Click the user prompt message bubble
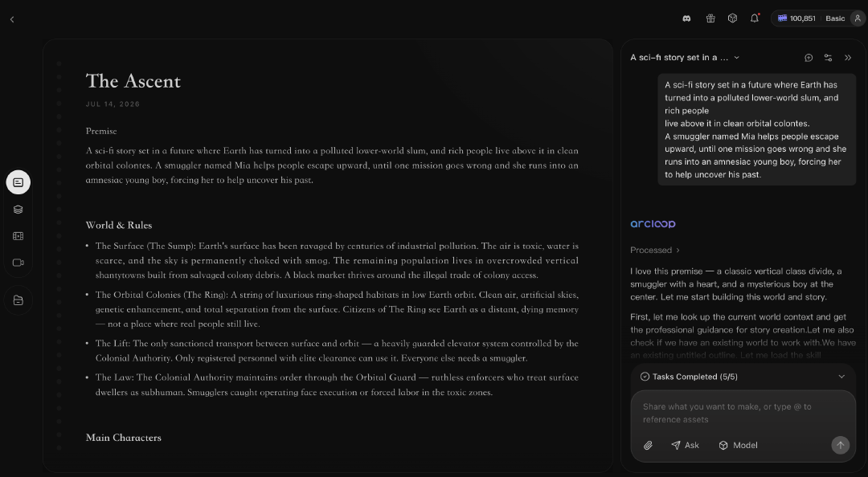Image resolution: width=868 pixels, height=477 pixels. pos(757,129)
